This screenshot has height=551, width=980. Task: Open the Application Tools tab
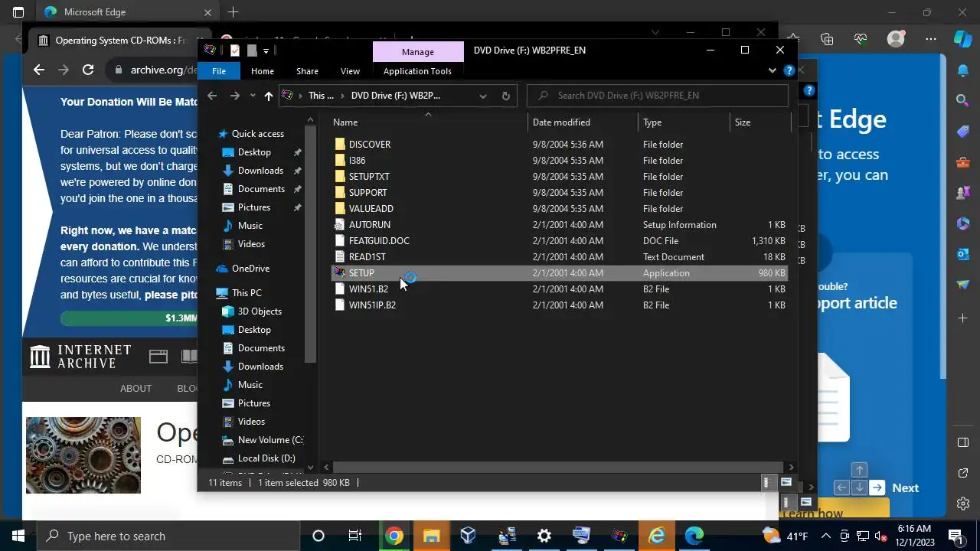[x=417, y=71]
